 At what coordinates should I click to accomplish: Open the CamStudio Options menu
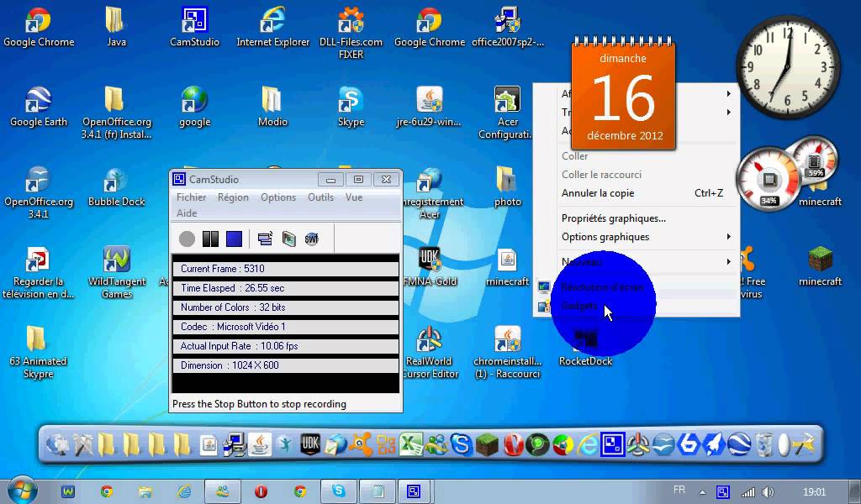point(277,197)
